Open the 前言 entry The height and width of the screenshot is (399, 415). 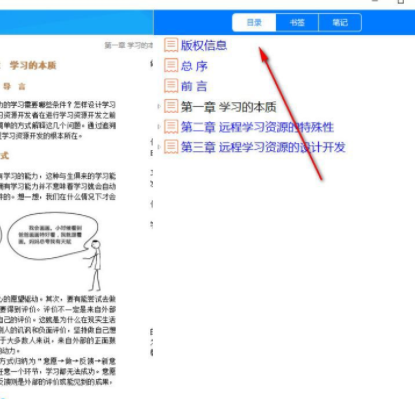point(194,86)
